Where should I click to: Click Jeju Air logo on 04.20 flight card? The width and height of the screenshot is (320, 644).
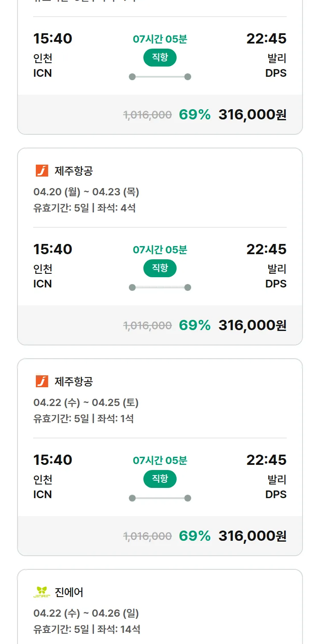[x=42, y=171]
